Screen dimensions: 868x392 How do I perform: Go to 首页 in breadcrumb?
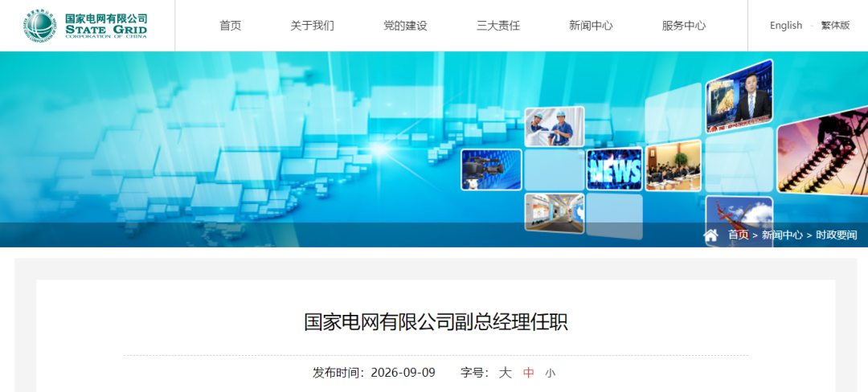[x=738, y=235]
